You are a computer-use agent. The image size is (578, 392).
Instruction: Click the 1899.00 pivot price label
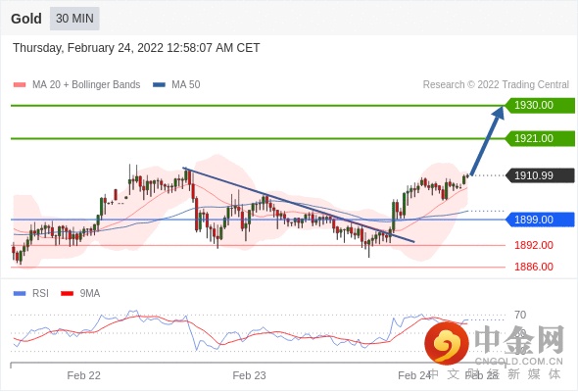pos(540,220)
